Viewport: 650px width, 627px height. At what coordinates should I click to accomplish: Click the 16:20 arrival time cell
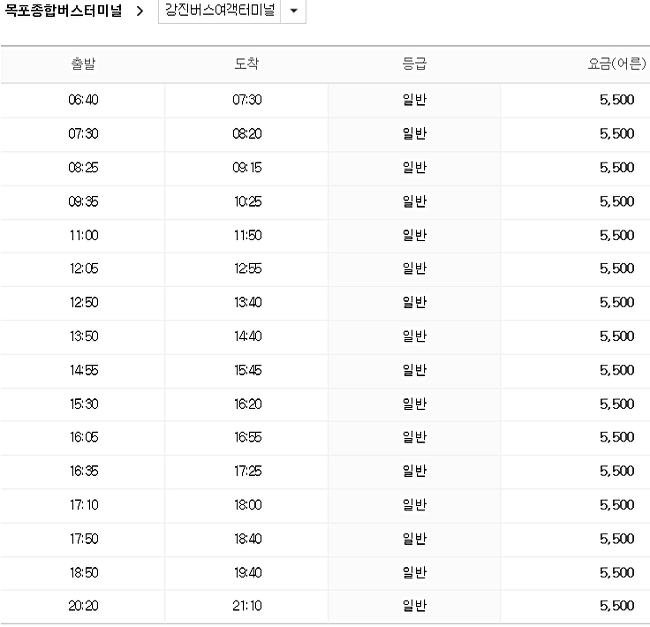pos(248,404)
